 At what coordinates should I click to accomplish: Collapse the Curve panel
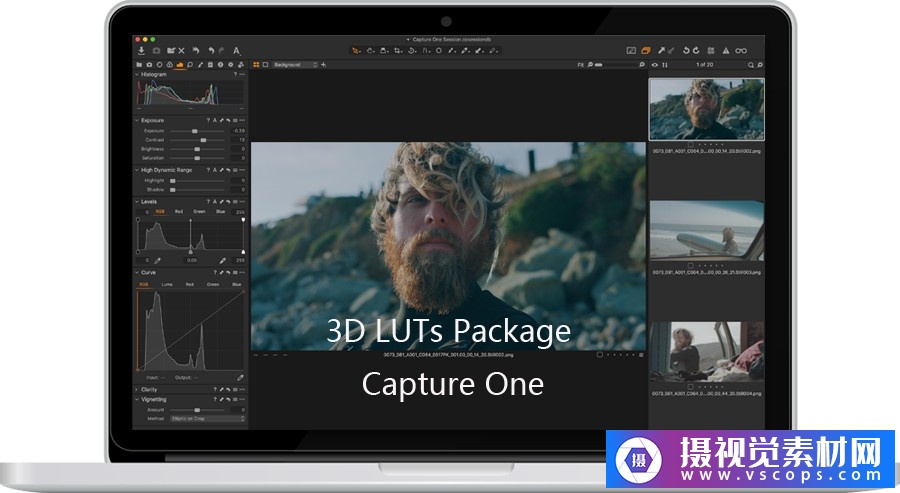point(137,273)
